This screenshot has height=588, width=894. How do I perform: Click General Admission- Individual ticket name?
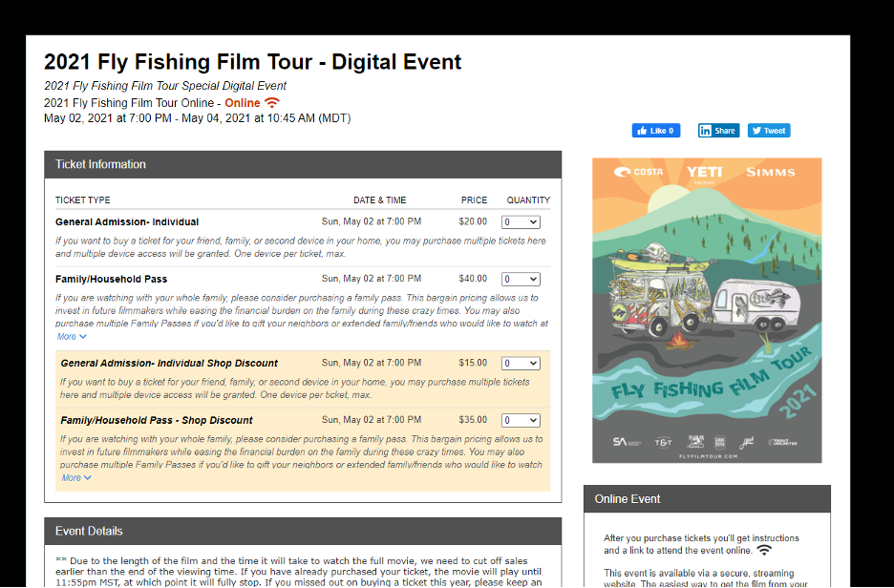(127, 222)
